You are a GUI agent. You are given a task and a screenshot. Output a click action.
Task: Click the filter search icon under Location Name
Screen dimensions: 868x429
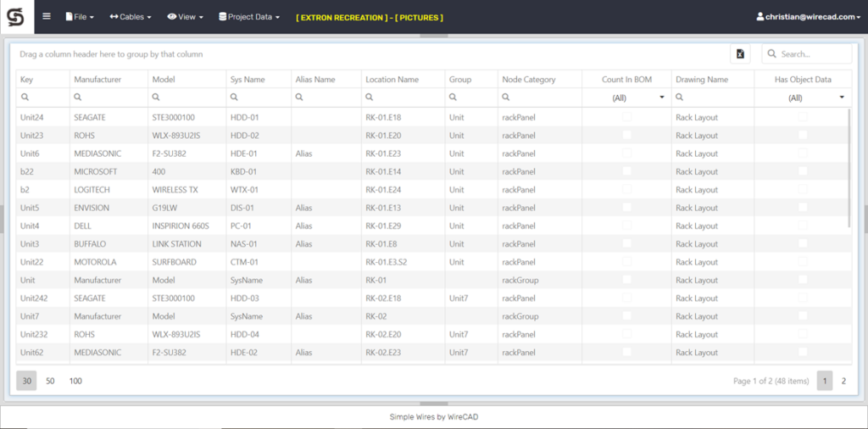(370, 97)
